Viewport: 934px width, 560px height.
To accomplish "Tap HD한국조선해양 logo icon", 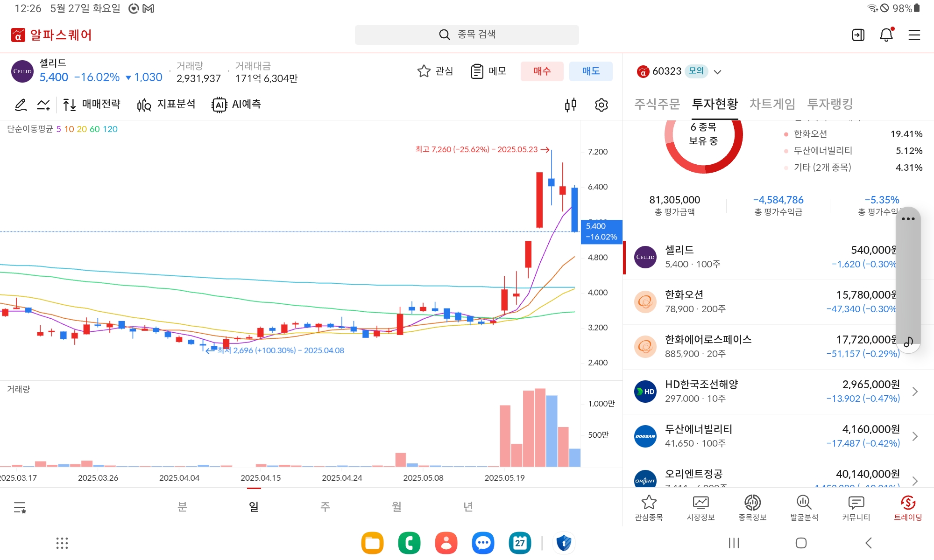I will click(x=645, y=392).
